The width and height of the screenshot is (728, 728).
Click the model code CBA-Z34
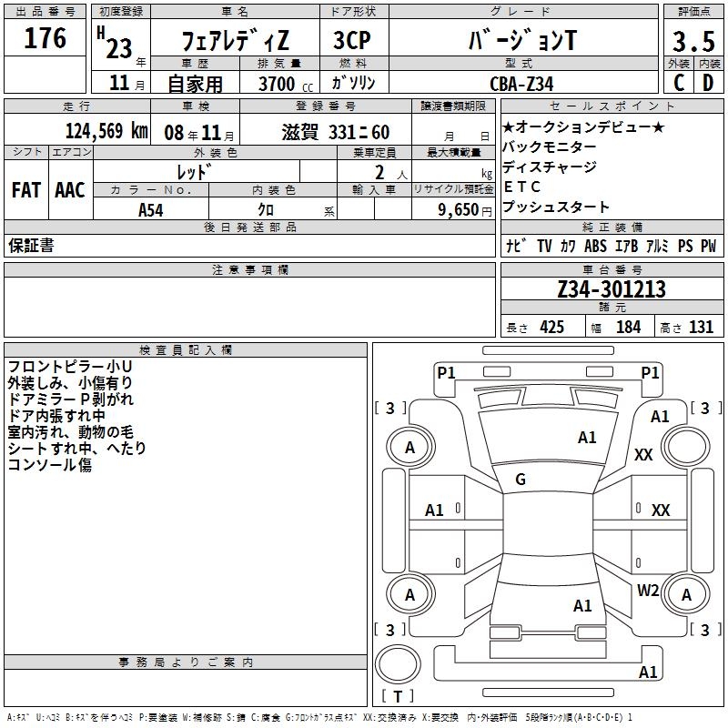click(x=521, y=84)
